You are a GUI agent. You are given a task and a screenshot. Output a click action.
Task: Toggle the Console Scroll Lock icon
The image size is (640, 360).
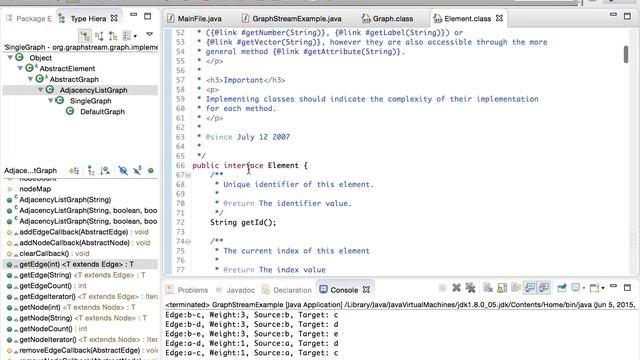(x=502, y=288)
